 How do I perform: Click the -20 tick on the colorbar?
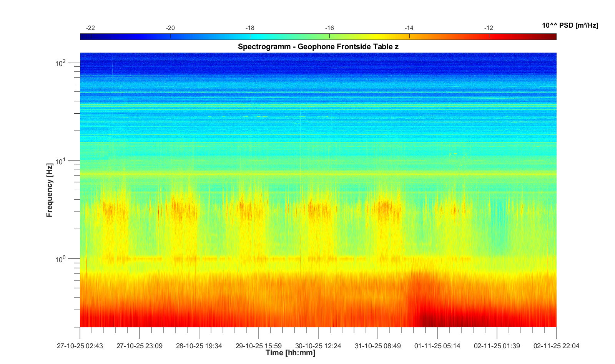pos(170,28)
